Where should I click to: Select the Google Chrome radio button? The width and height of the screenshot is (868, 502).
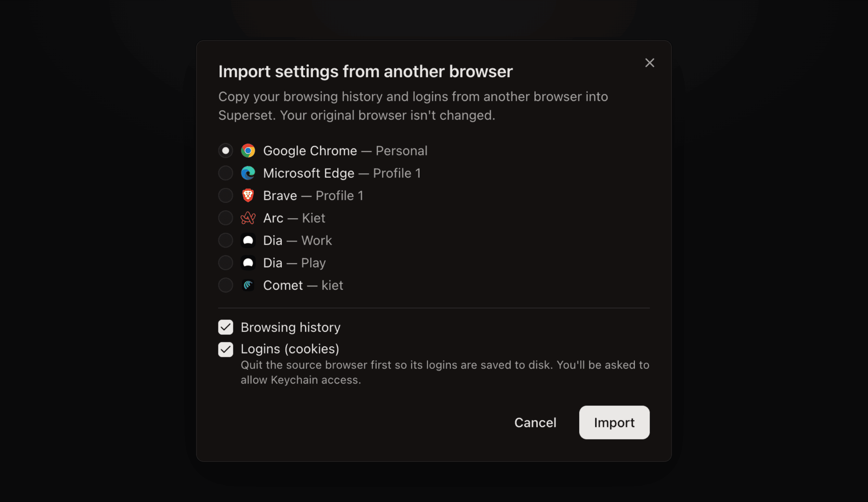[x=226, y=151]
